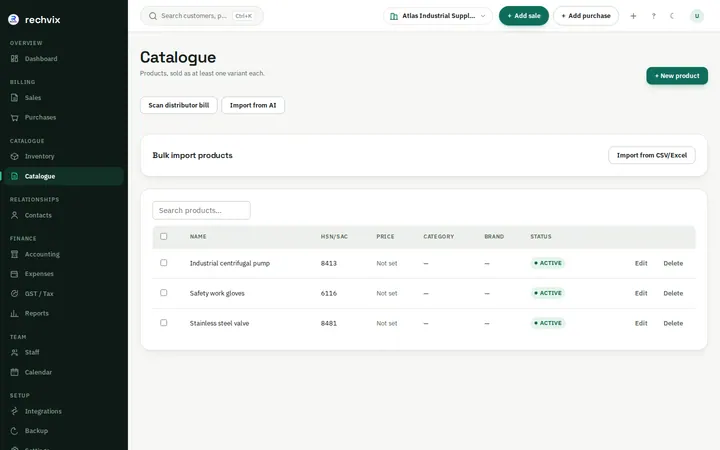This screenshot has height=450, width=720.
Task: Tick the Safety work gloves checkbox
Action: (163, 293)
